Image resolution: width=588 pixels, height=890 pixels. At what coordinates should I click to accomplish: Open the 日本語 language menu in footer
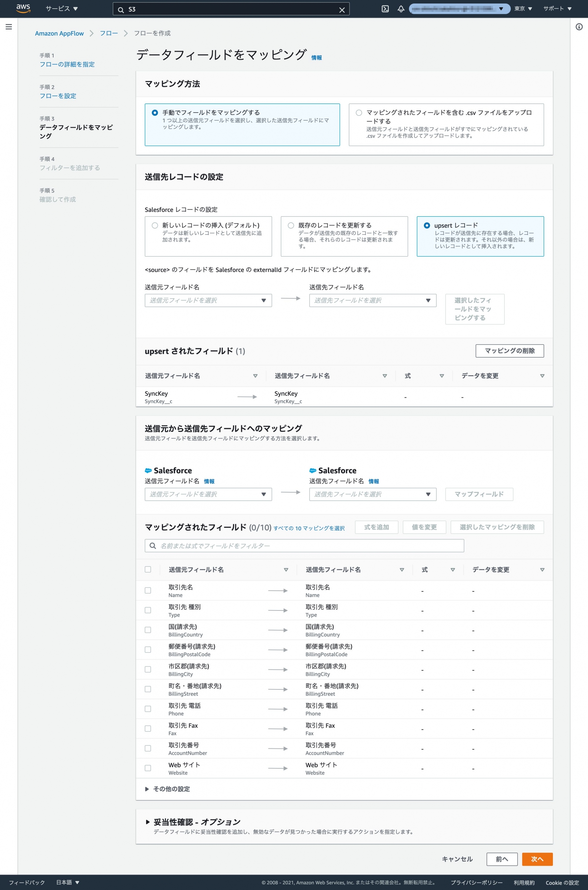point(67,882)
